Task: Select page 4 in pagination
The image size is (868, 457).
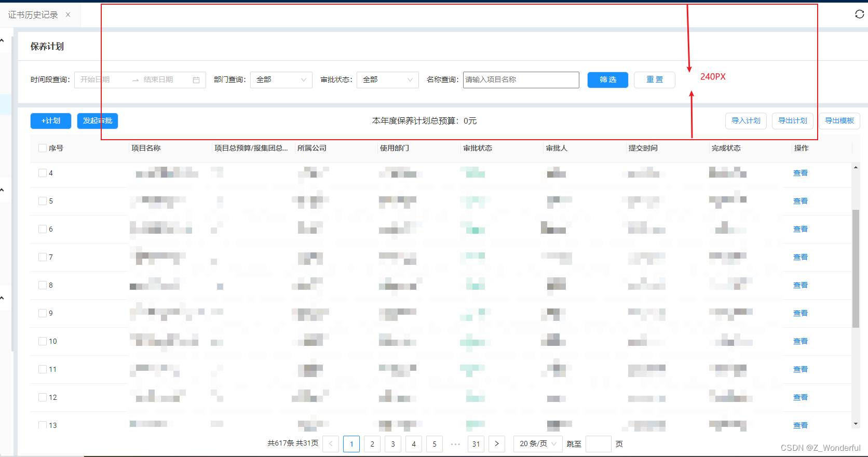Action: click(414, 444)
